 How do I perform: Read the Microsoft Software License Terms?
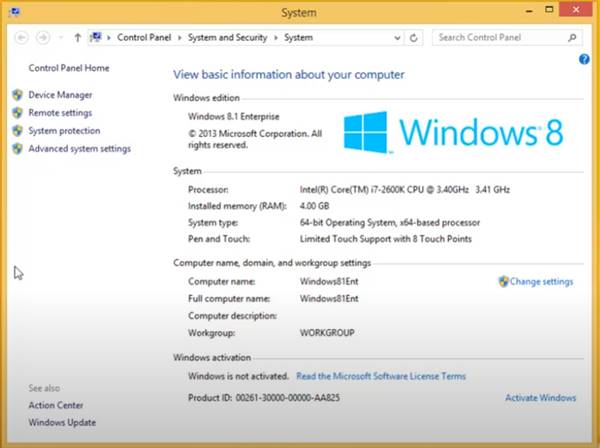(381, 376)
